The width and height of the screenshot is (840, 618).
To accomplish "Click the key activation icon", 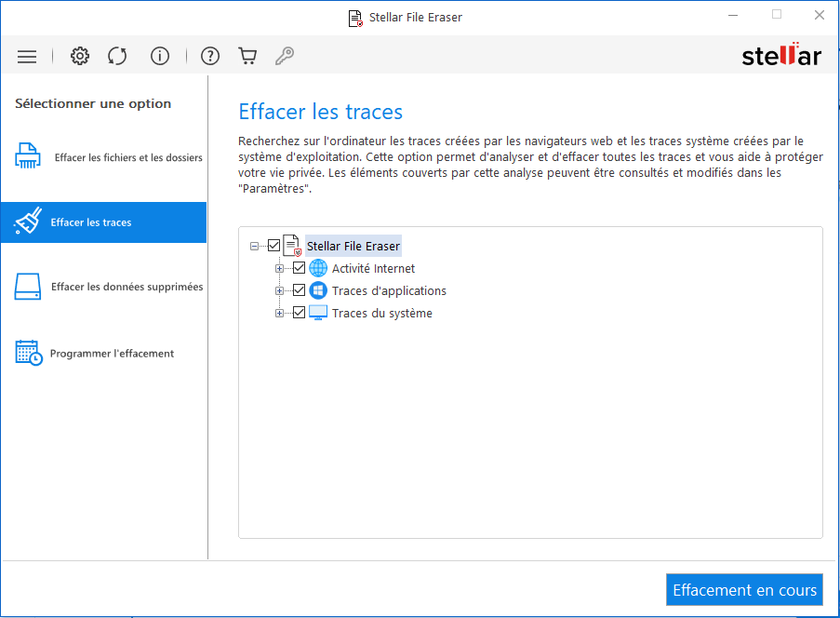I will [285, 56].
